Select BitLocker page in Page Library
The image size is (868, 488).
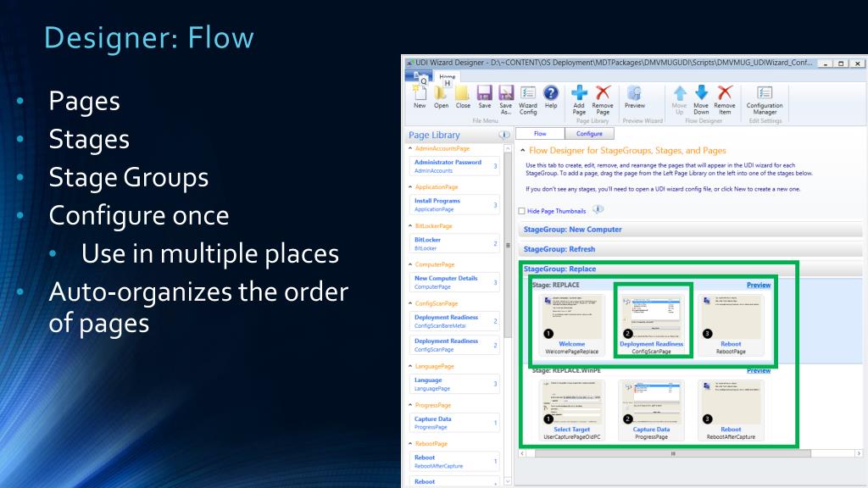click(x=454, y=243)
